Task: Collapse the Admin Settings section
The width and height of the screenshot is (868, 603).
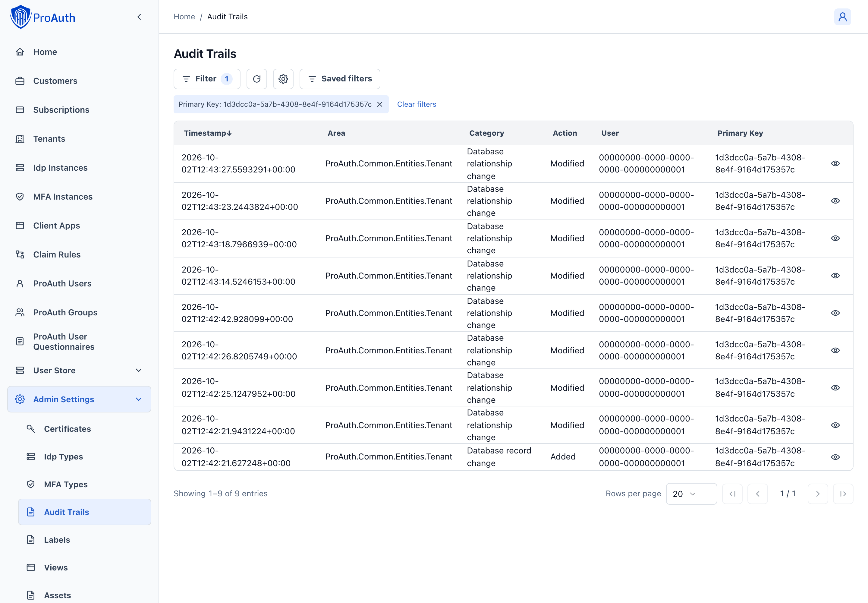Action: [x=79, y=399]
